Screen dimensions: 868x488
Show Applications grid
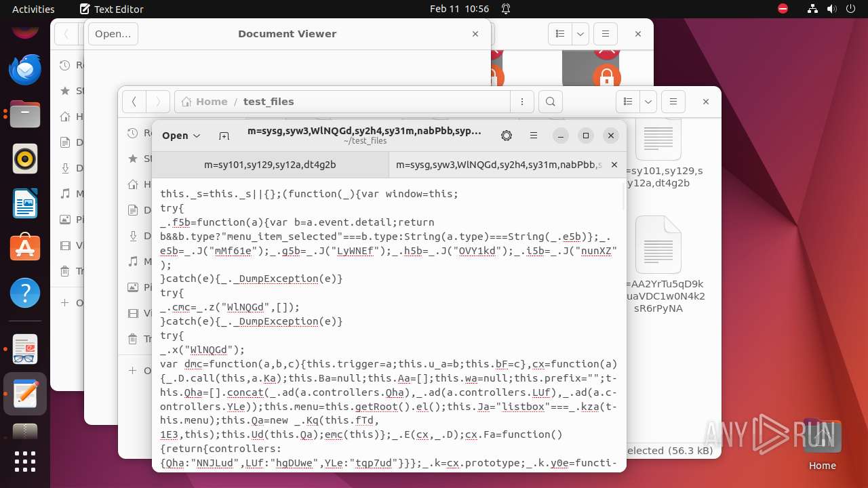tap(25, 462)
